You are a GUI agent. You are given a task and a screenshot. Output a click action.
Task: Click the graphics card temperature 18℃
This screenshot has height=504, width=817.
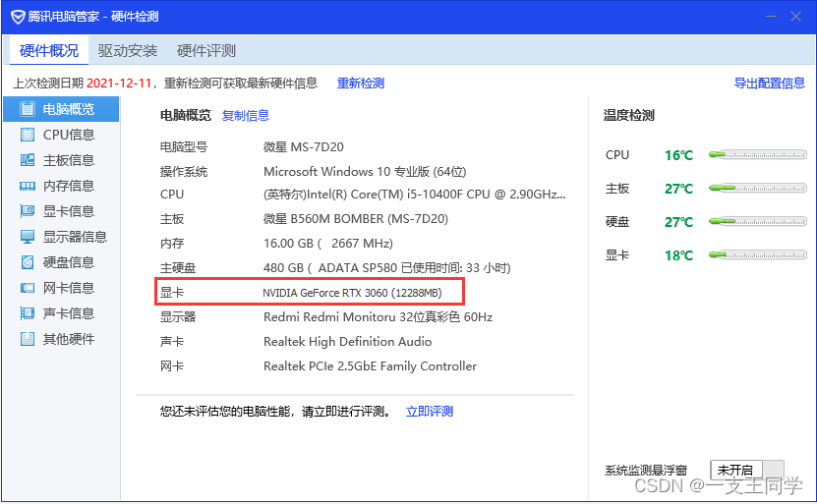click(679, 255)
